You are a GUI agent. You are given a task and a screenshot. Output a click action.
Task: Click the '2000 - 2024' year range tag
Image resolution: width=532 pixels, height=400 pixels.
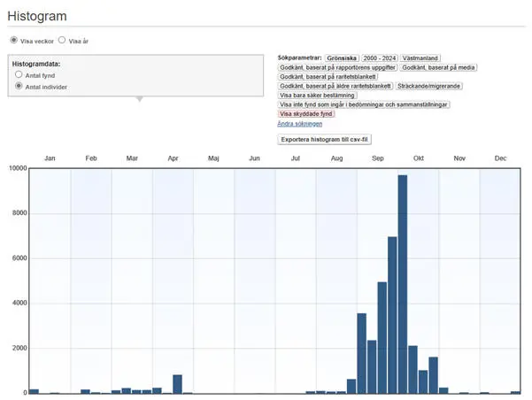(380, 58)
